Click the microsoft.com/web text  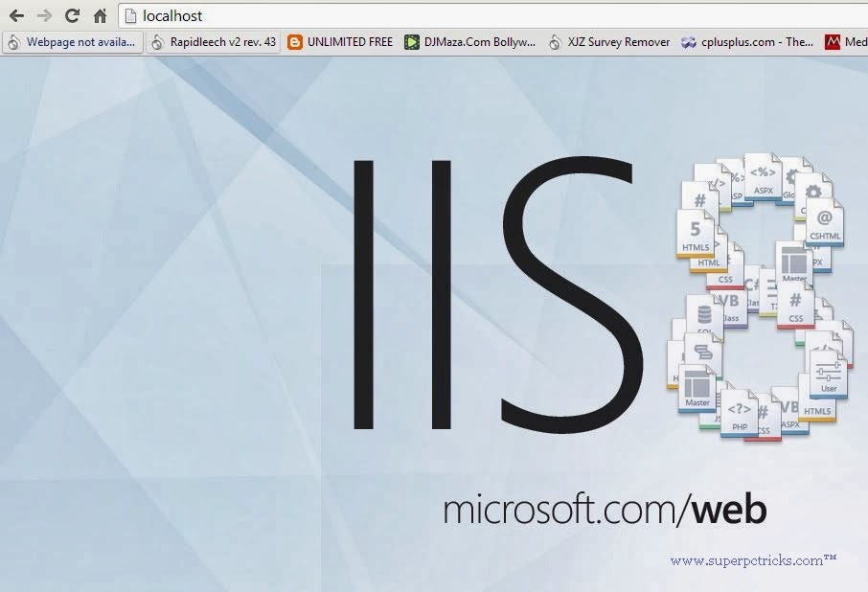coord(605,511)
